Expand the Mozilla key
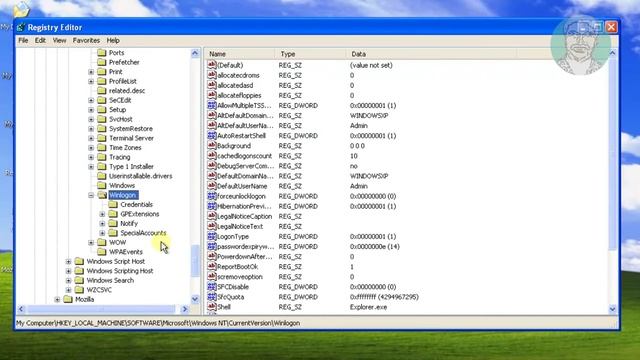The height and width of the screenshot is (360, 640). click(x=57, y=299)
